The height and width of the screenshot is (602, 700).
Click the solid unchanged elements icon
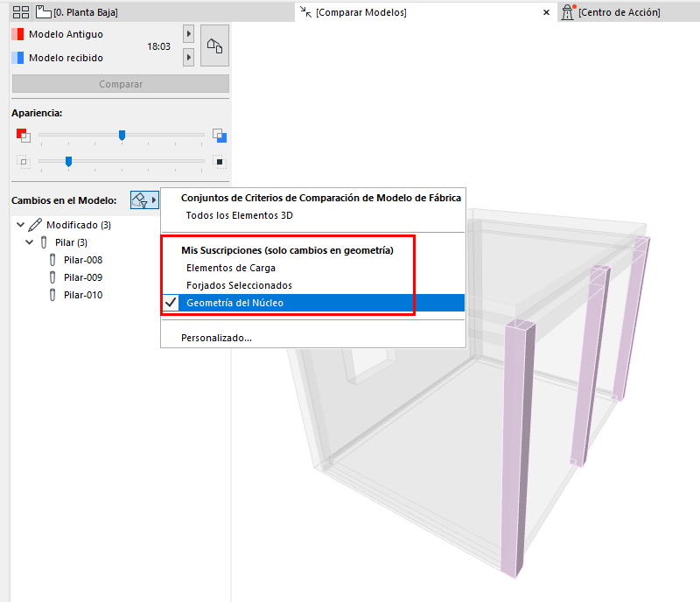[220, 162]
